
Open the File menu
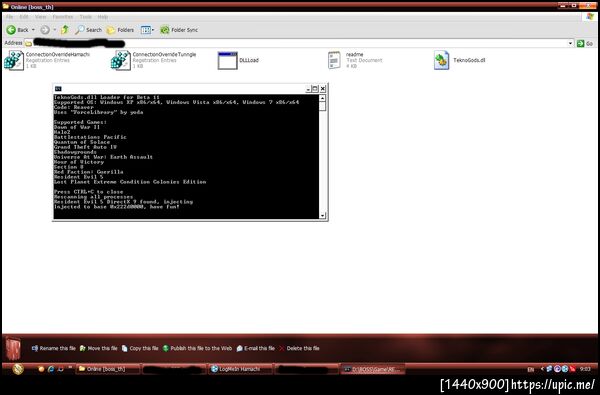click(10, 17)
